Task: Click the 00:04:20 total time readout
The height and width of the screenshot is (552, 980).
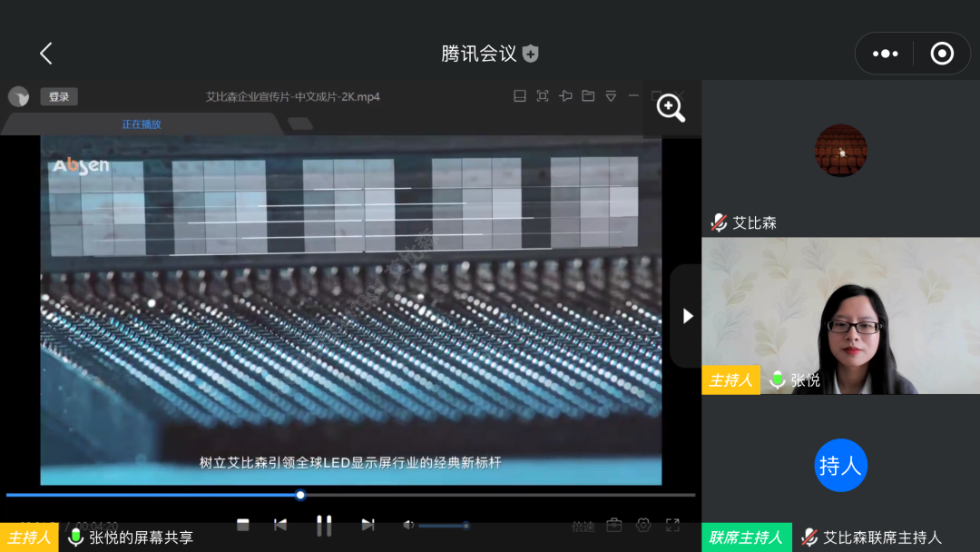Action: (x=96, y=526)
